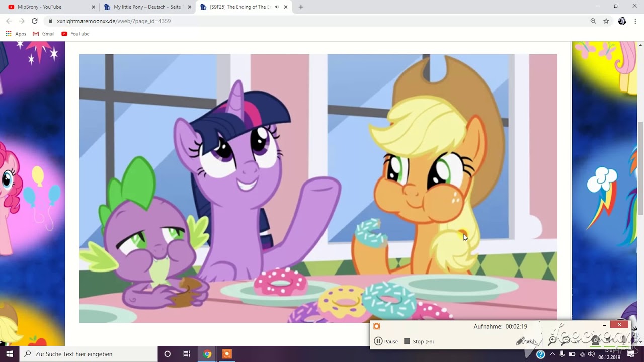This screenshot has height=362, width=644.
Task: Check the battery status icon
Action: [572, 354]
